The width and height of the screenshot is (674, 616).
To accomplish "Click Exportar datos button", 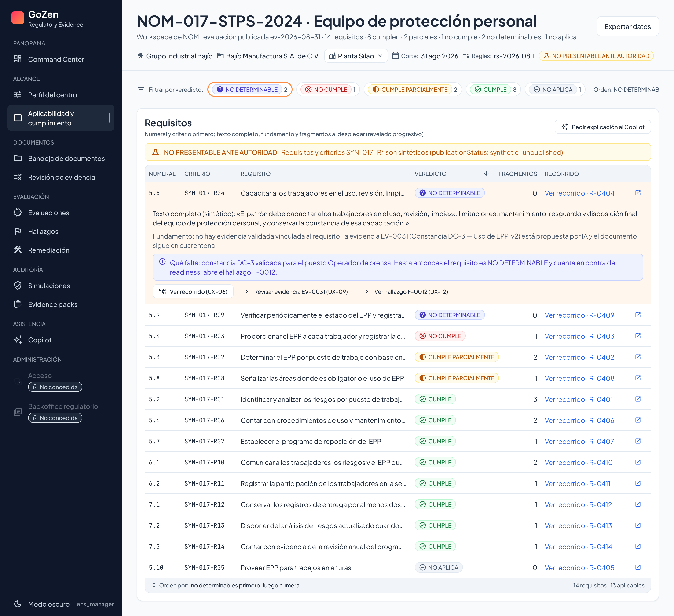I will (627, 26).
